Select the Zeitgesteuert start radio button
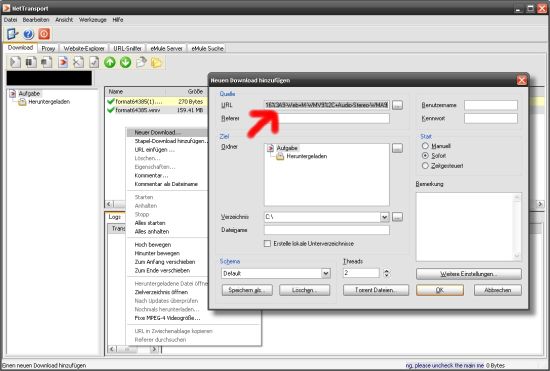Image resolution: width=550 pixels, height=371 pixels. coord(425,166)
